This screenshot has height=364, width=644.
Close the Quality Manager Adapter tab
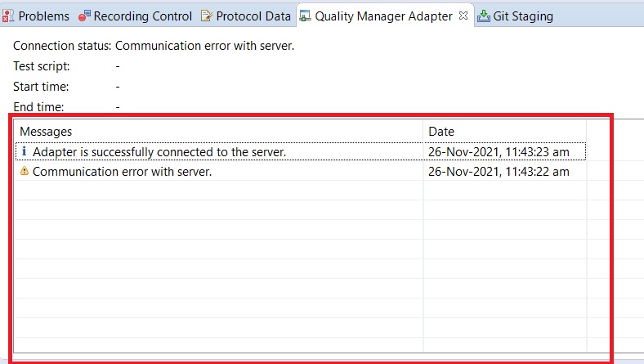463,16
